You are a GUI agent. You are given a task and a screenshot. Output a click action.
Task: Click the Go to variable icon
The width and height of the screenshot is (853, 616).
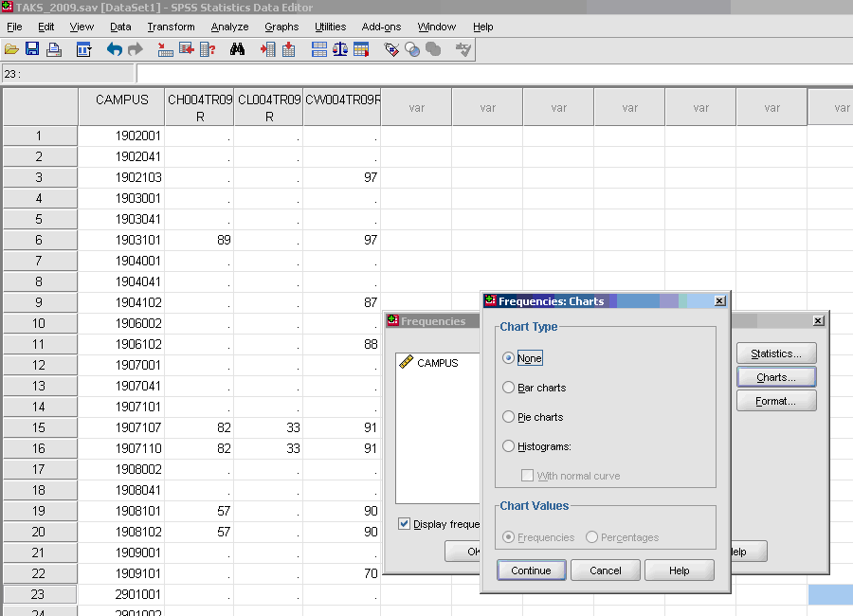click(186, 49)
